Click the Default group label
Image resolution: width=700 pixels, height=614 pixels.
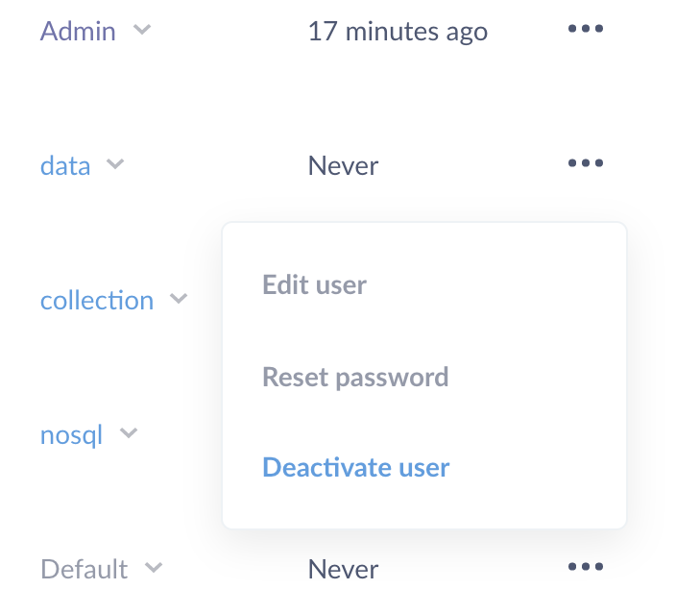[x=84, y=569]
